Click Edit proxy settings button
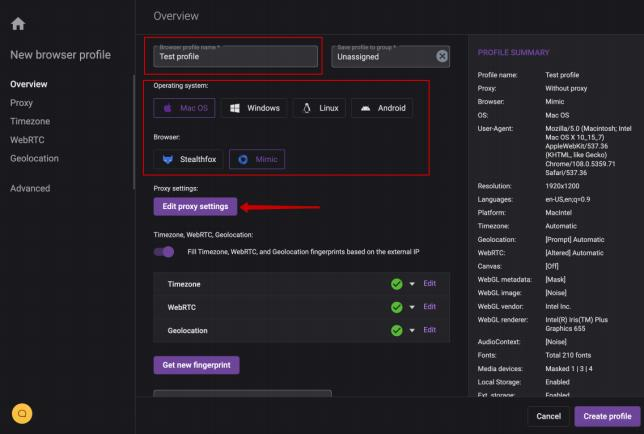The height and width of the screenshot is (434, 644). point(195,206)
